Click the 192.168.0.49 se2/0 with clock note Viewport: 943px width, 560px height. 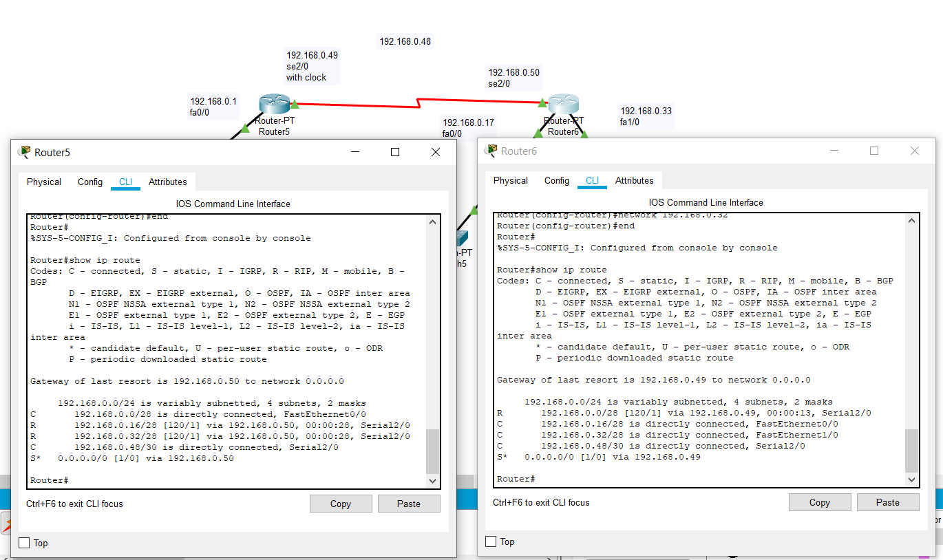312,66
